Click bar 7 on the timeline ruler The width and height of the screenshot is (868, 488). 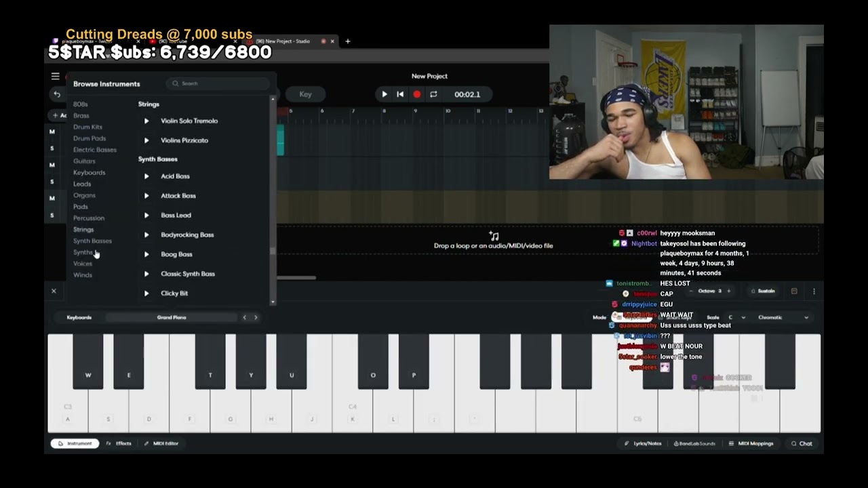(353, 110)
